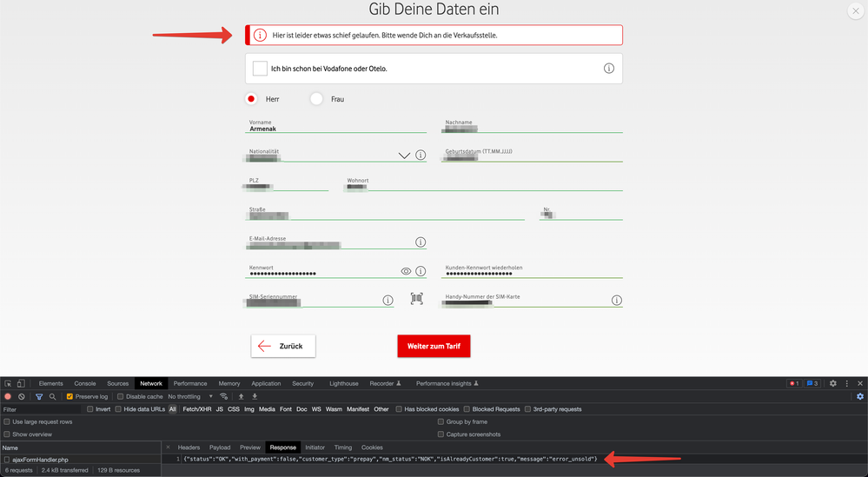Enable Capture screenshots checkbox
Screen dimensions: 868x477
click(x=441, y=434)
